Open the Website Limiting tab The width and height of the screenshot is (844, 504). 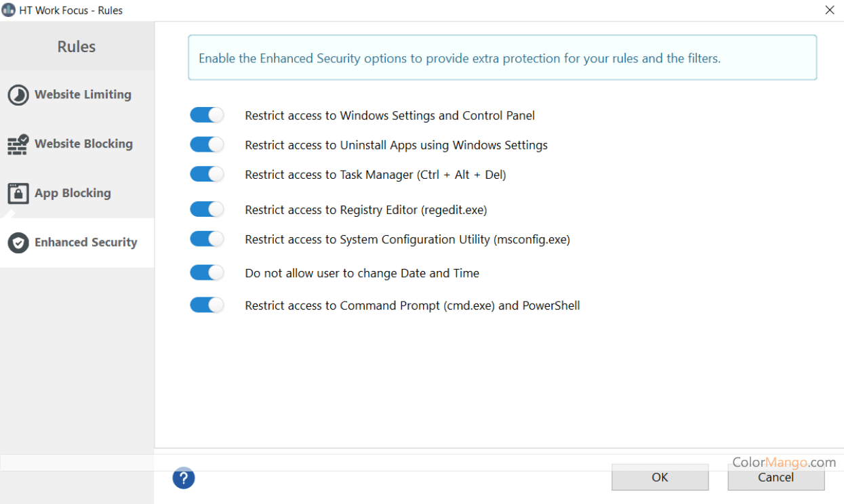(83, 95)
